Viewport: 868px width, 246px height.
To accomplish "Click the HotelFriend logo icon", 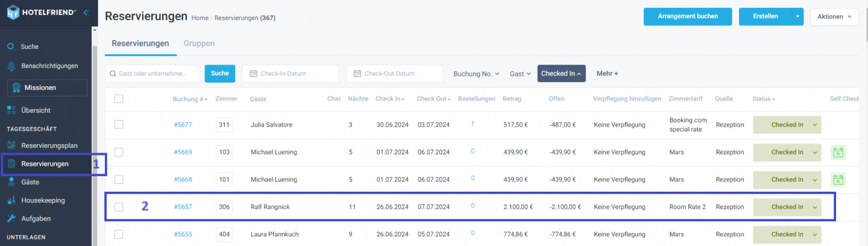I will (x=14, y=12).
